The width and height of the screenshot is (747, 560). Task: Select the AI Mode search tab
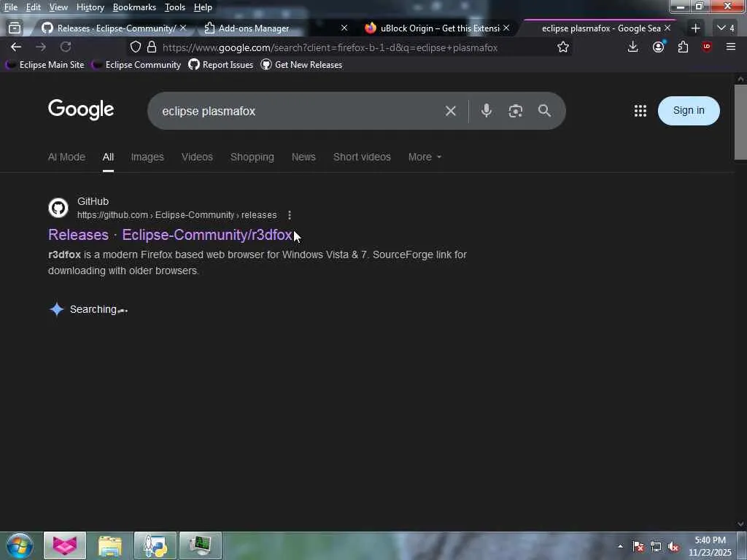66,157
